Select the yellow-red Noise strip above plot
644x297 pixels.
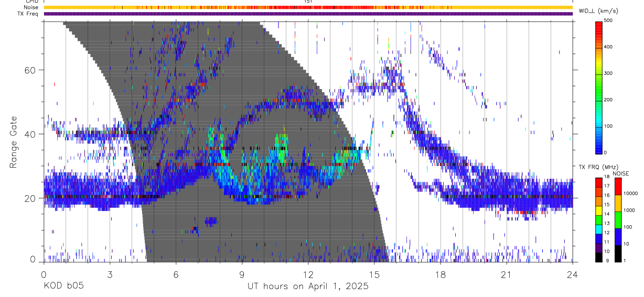[308, 7]
